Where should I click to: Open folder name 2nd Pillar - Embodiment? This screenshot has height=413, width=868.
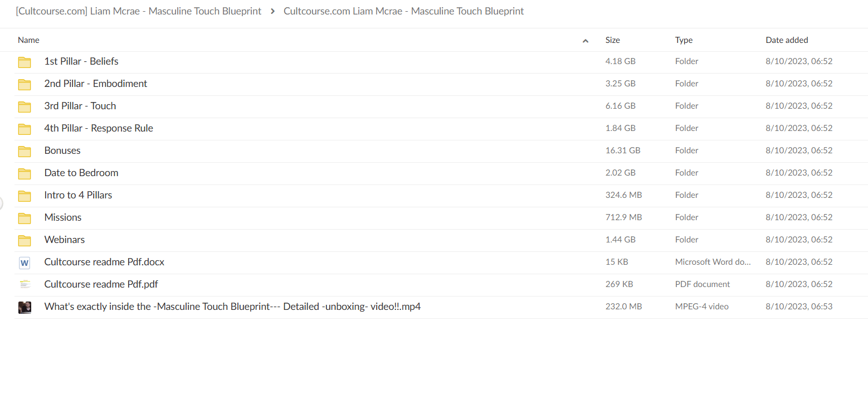pyautogui.click(x=96, y=84)
